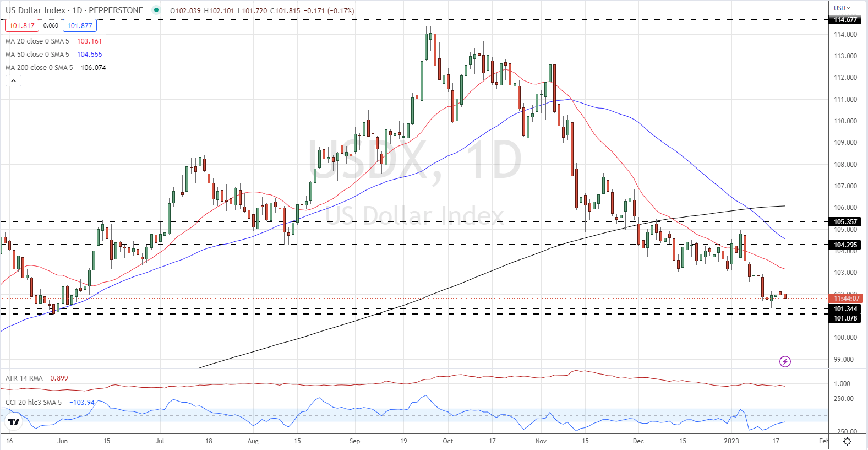
Task: Click the CCI value -103.94
Action: pos(82,403)
